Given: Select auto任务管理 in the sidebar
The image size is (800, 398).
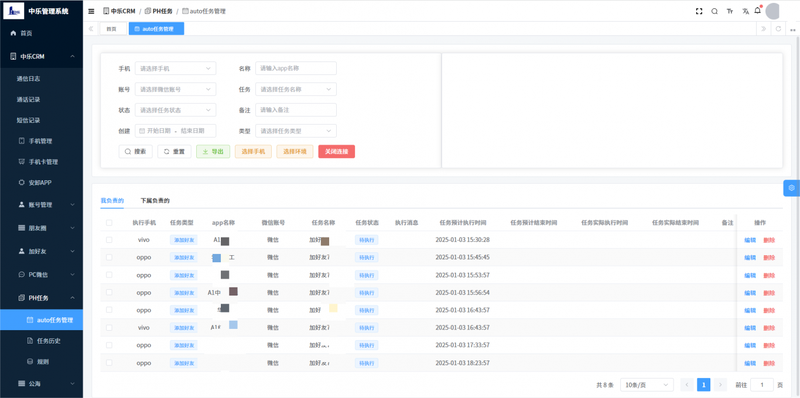Looking at the screenshot, I should 41,320.
